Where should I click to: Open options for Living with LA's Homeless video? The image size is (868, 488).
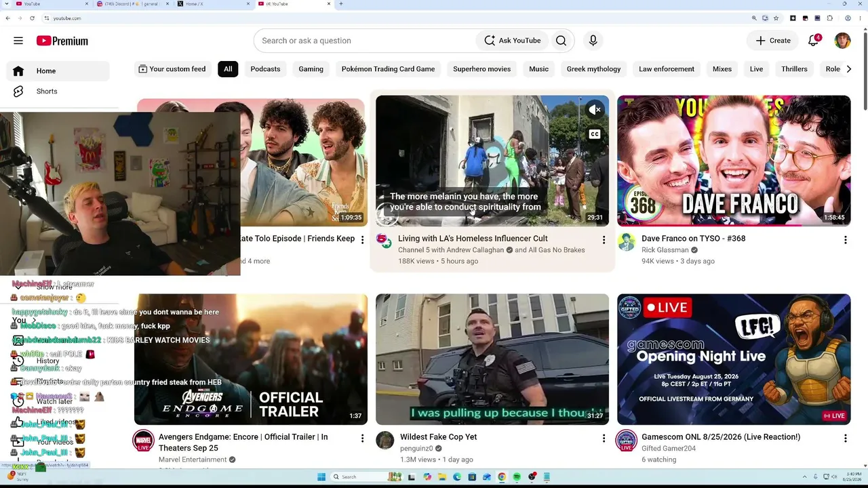(x=604, y=240)
